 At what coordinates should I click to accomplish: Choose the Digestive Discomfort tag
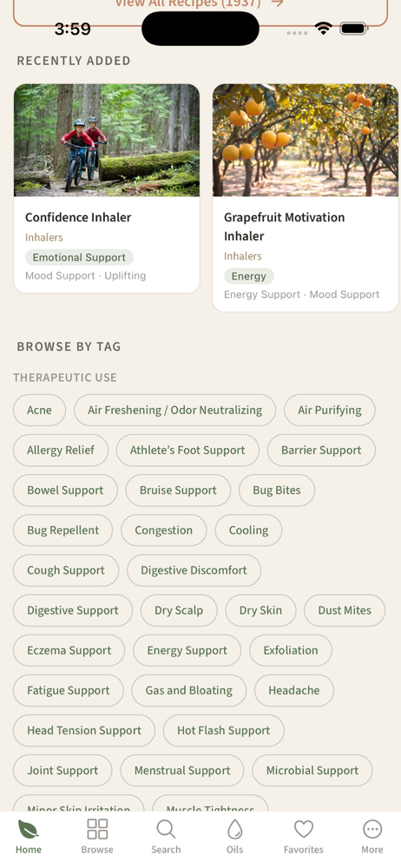point(194,570)
